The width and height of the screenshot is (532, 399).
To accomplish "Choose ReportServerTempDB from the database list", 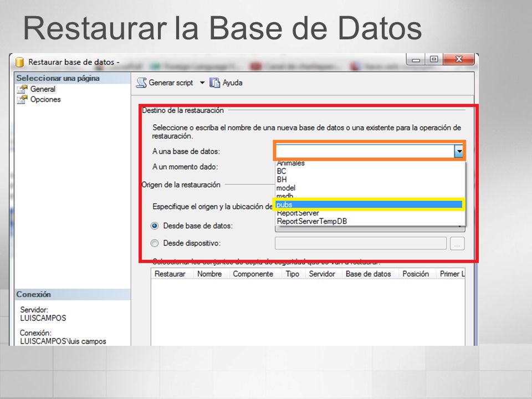I will (370, 221).
